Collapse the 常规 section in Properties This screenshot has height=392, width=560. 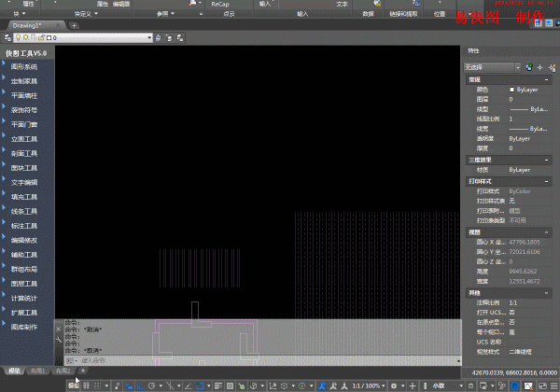[x=546, y=79]
